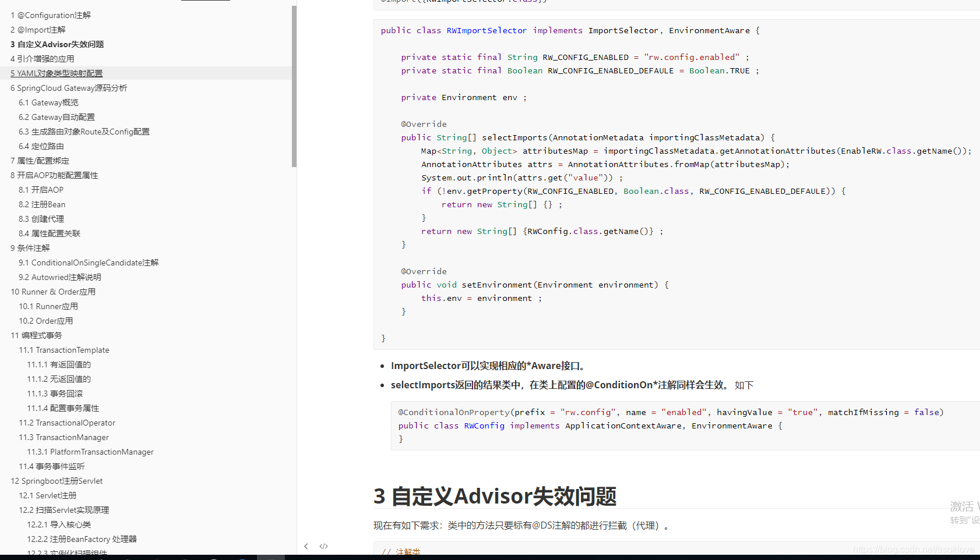Open '12.1 Servlet注册' subsection
980x560 pixels.
click(x=48, y=495)
